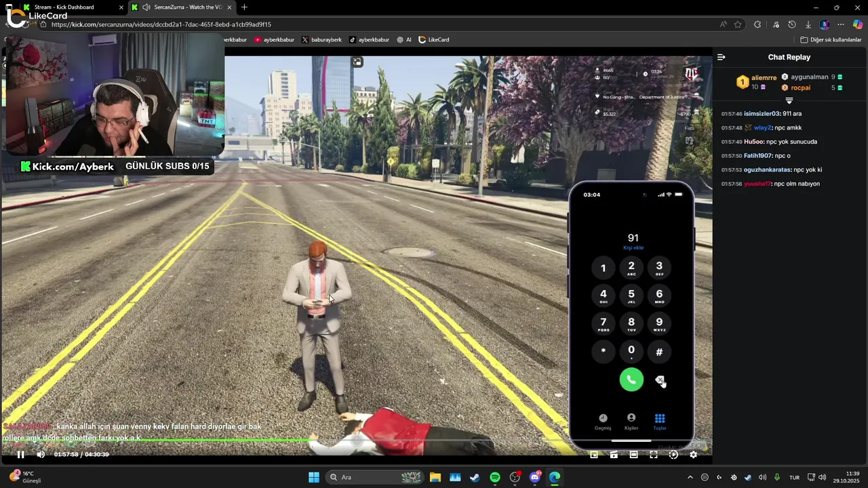This screenshot has height=488, width=868.
Task: Show hidden system tray icons
Action: click(690, 477)
